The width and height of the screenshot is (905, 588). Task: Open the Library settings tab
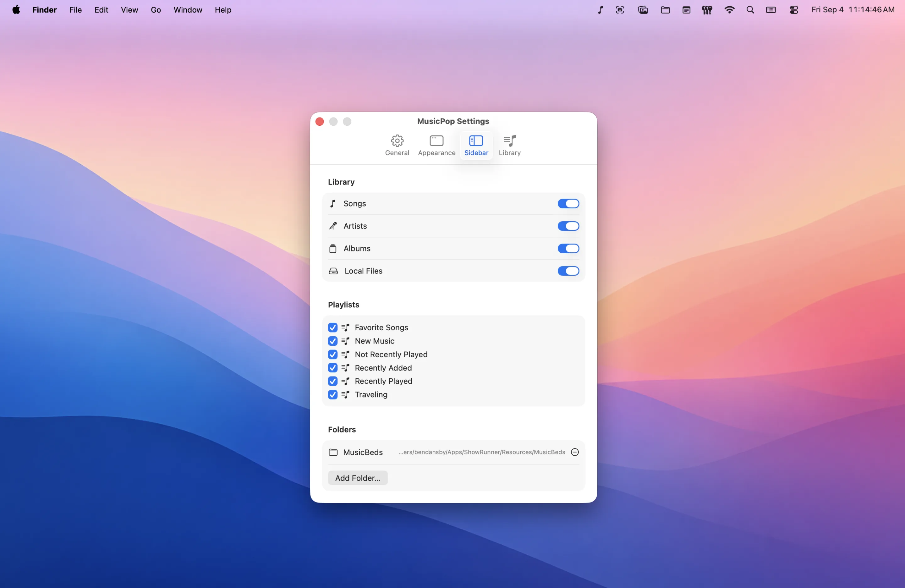510,145
